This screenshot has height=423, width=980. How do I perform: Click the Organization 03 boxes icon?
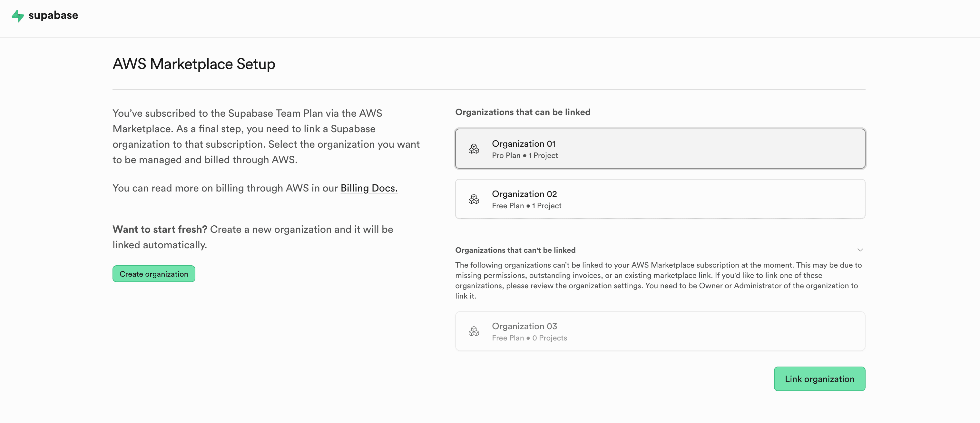(474, 331)
